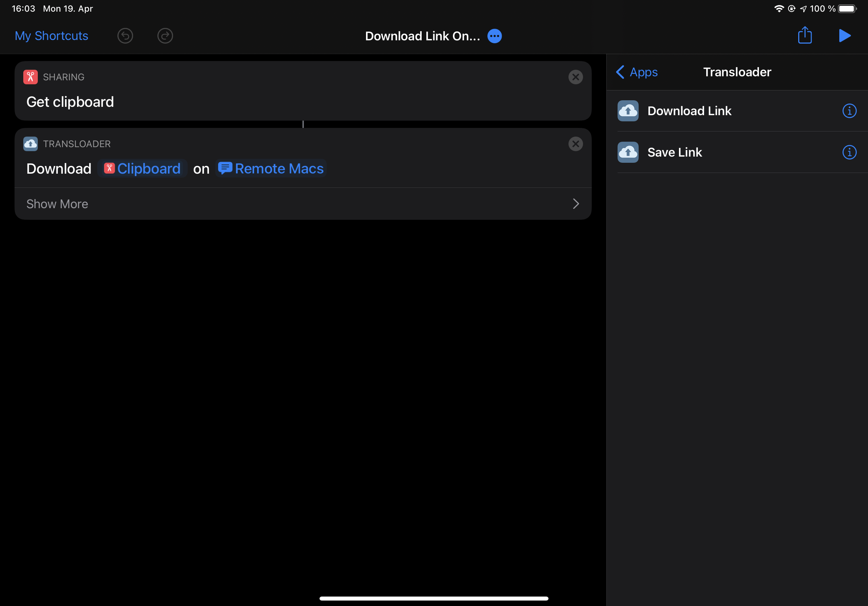Open the share sheet icon
868x606 pixels.
(804, 35)
